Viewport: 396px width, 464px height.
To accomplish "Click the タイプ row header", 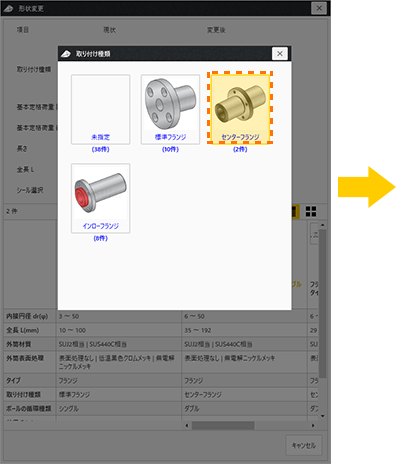I will click(30, 380).
